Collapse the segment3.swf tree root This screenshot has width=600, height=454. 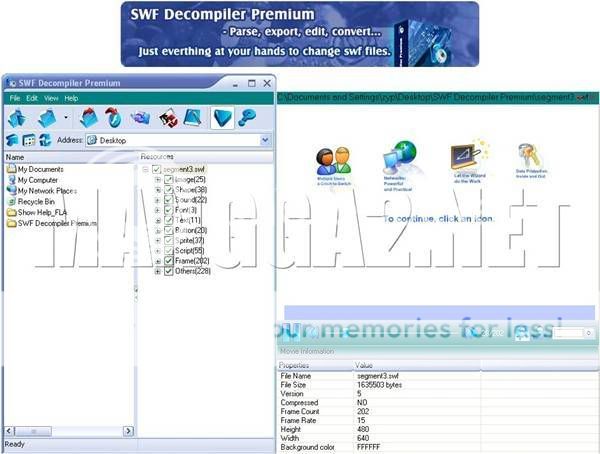pos(145,169)
